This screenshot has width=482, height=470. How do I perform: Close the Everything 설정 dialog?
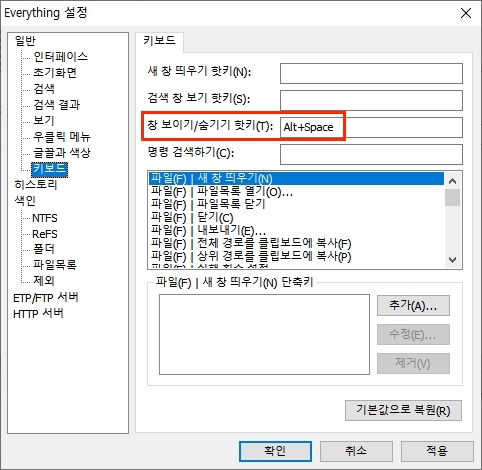(x=465, y=13)
